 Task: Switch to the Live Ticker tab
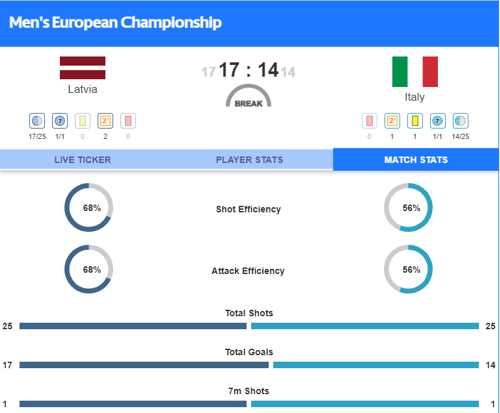[83, 160]
